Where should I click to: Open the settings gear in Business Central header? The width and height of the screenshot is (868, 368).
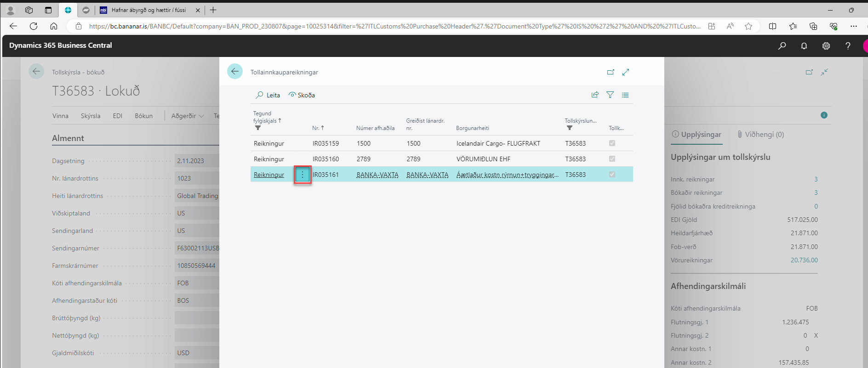pyautogui.click(x=826, y=45)
